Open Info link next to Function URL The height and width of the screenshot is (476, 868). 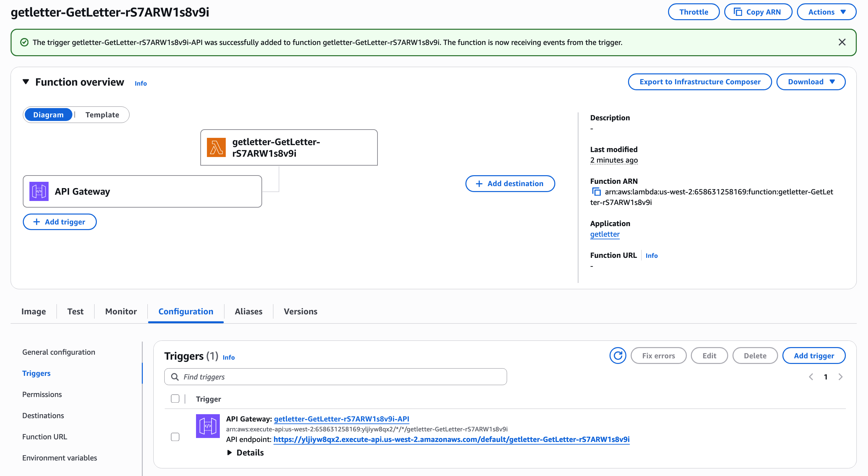tap(651, 255)
